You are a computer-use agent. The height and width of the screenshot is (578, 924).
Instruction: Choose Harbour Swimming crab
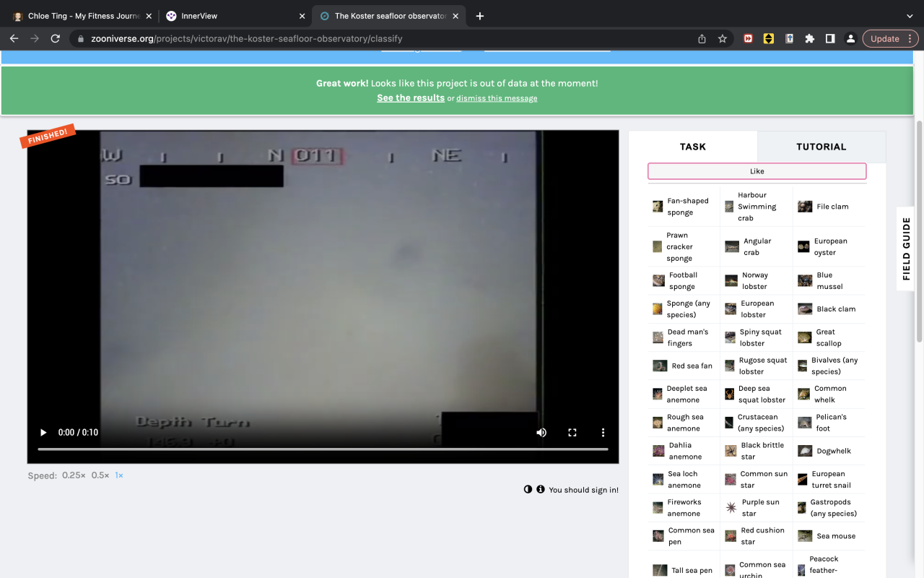point(757,207)
